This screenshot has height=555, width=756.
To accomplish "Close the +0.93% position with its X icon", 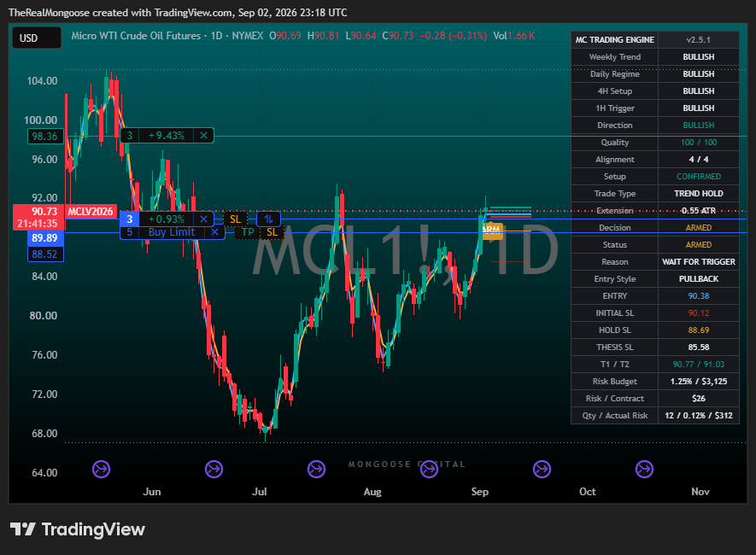I will [x=203, y=219].
